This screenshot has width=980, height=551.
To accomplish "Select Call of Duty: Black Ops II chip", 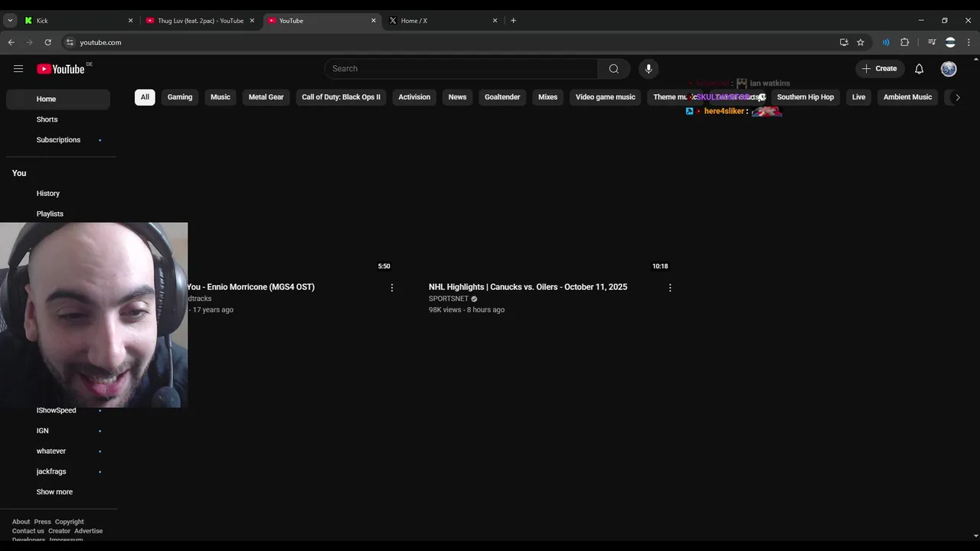I will 341,97.
